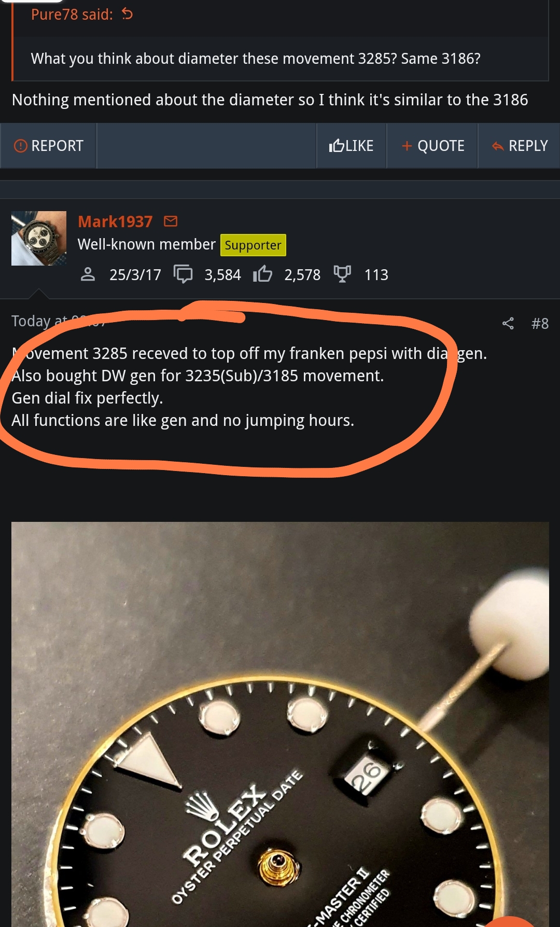This screenshot has width=560, height=927.
Task: Quote this post with + QUOTE
Action: [x=432, y=146]
